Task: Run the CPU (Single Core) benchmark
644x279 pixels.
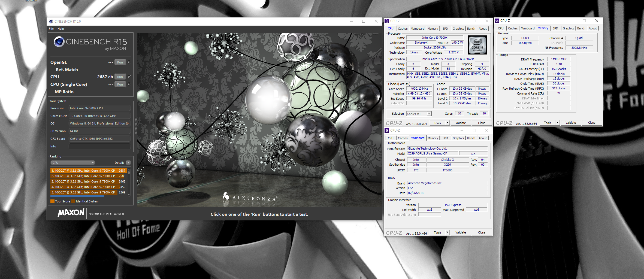Action: click(120, 84)
